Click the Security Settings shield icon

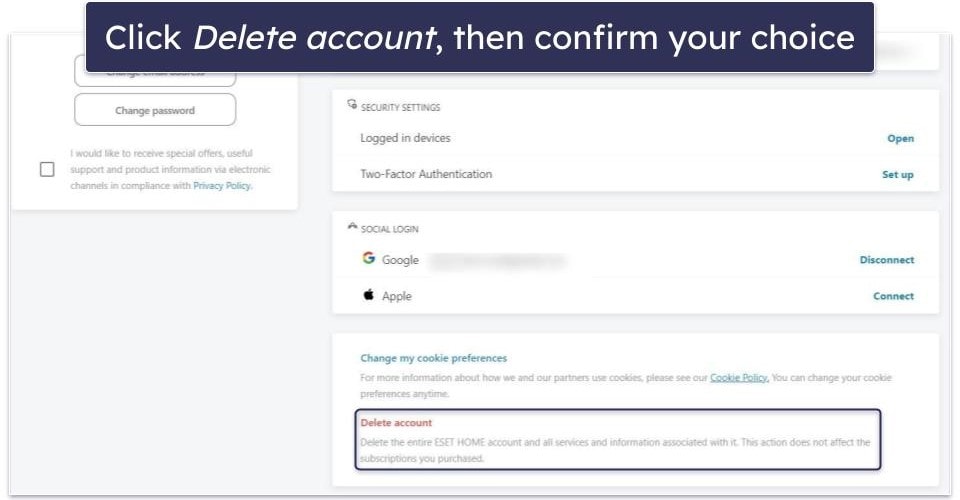tap(352, 104)
